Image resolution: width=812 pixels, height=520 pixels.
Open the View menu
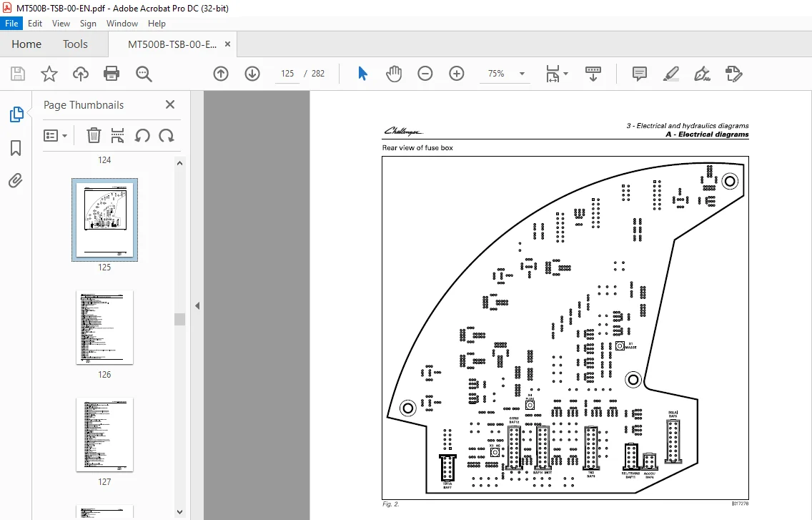[x=61, y=24]
